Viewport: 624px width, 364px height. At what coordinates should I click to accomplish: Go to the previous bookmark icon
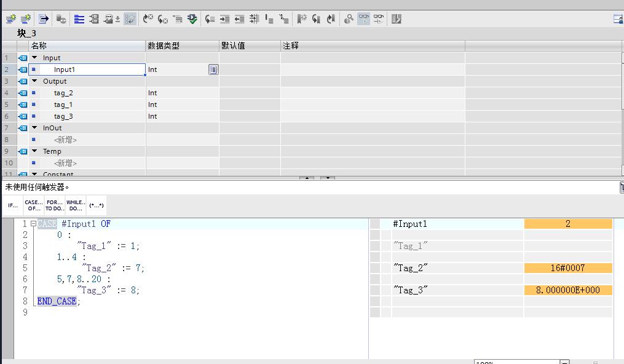317,18
